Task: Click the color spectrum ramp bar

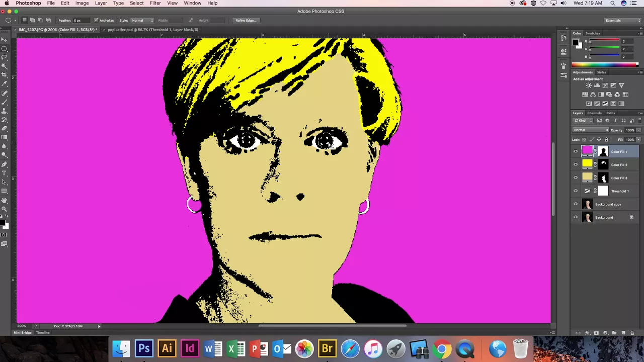Action: tap(605, 65)
